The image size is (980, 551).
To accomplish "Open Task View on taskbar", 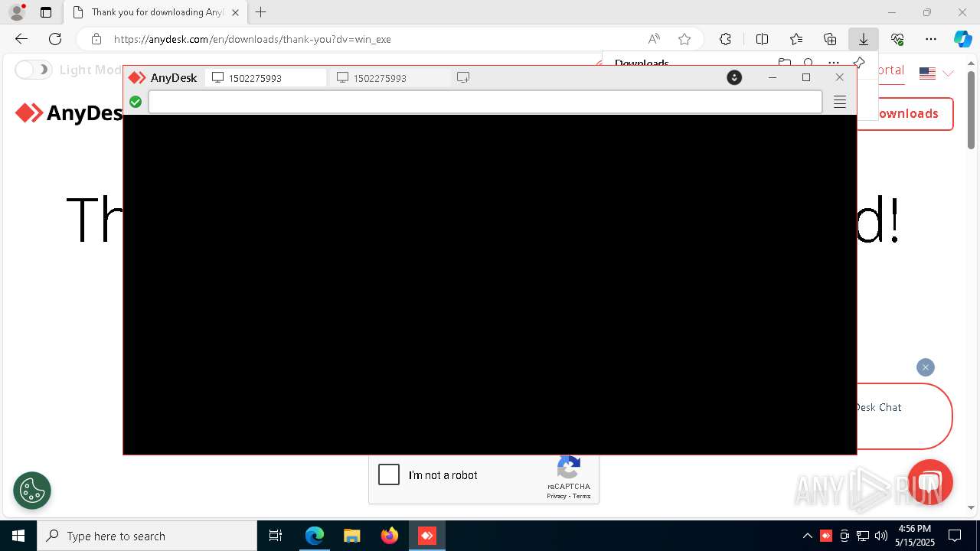I will (276, 536).
